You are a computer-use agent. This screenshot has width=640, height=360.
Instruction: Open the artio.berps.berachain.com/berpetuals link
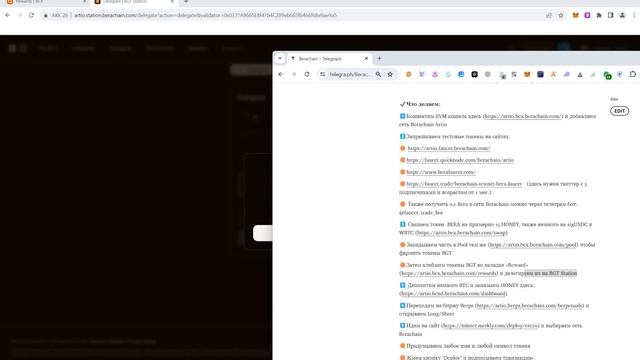[530, 306]
